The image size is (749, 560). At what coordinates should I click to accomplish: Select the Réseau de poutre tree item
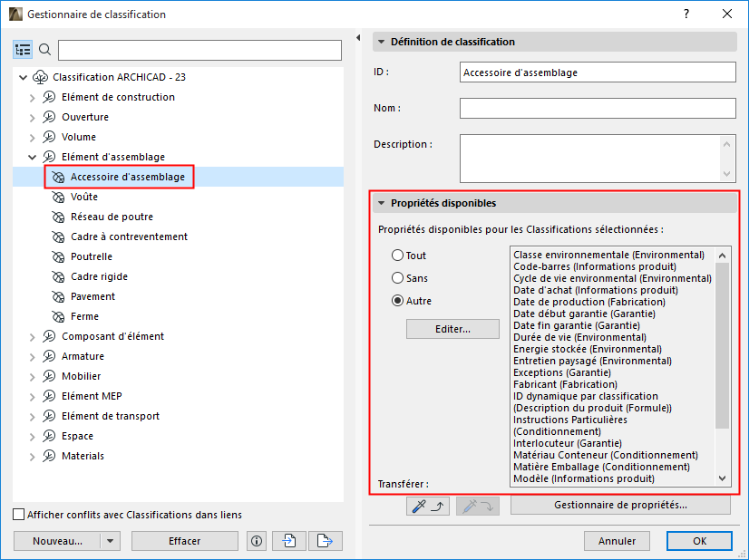[112, 217]
